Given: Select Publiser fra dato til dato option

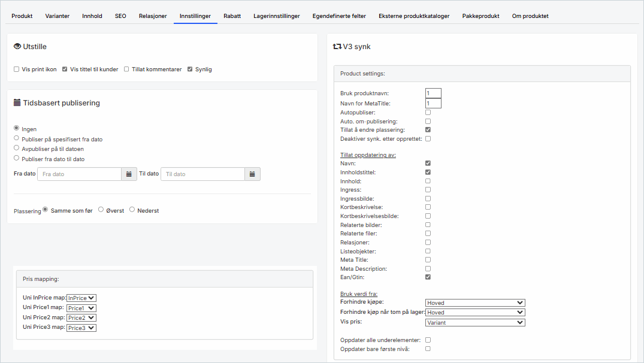Looking at the screenshot, I should click(x=17, y=158).
